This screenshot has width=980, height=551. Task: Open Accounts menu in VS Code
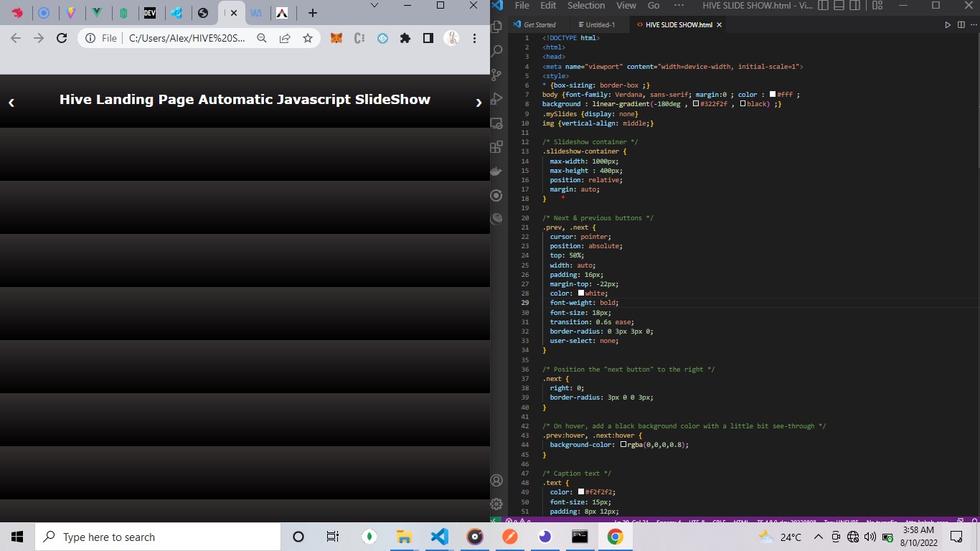[496, 480]
